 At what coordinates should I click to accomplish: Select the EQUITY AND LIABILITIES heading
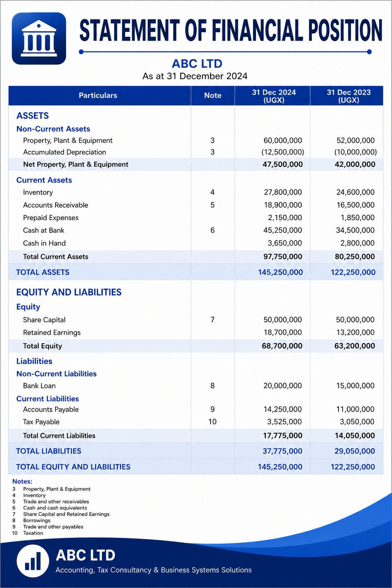pos(69,292)
